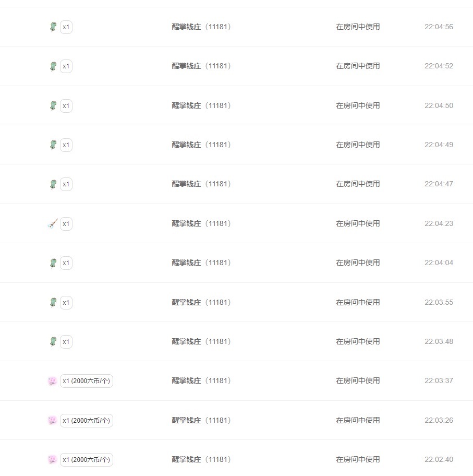Click the green gift icon at 22:04:04
The height and width of the screenshot is (476, 473).
click(x=53, y=263)
